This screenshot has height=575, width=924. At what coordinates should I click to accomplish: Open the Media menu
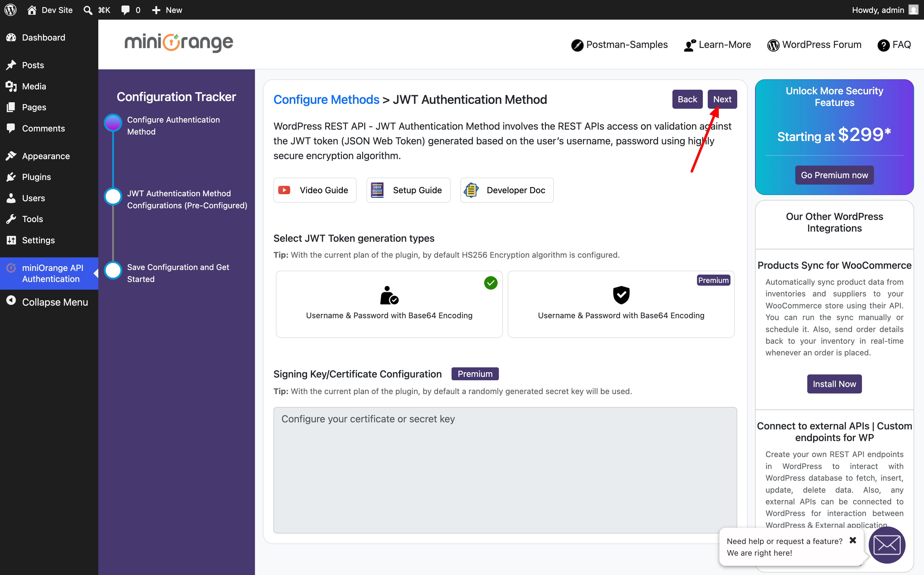[49, 86]
